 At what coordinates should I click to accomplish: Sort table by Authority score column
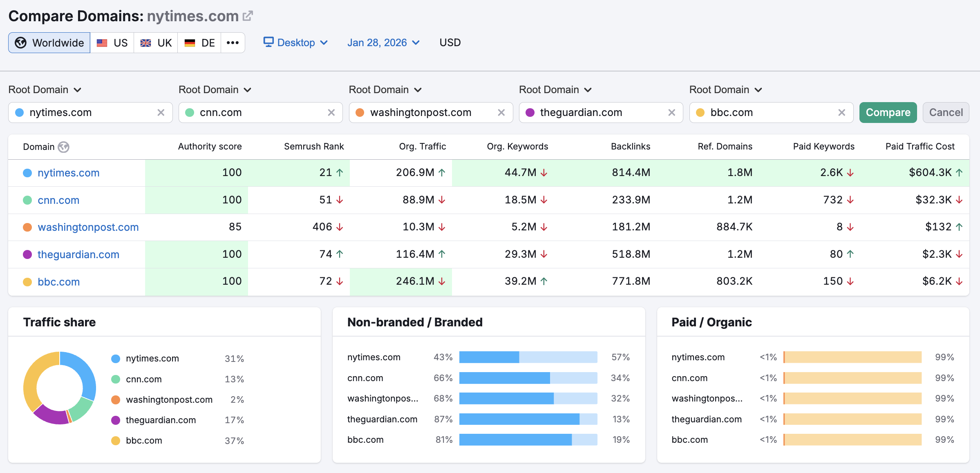(x=210, y=147)
